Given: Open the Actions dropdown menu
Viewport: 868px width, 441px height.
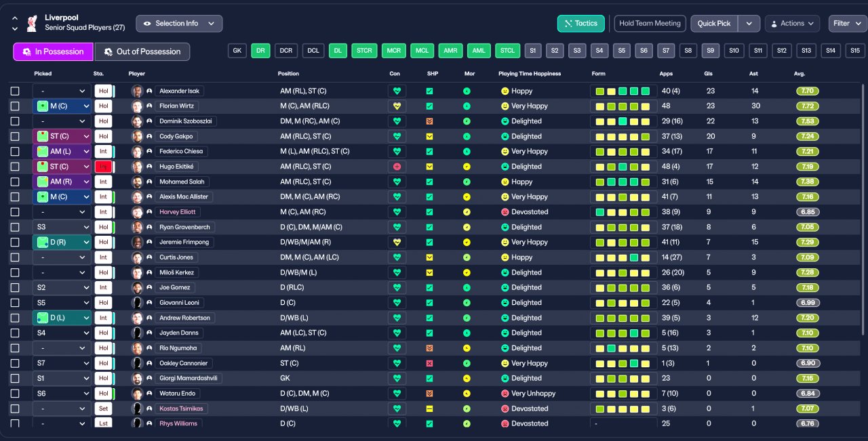Looking at the screenshot, I should pyautogui.click(x=792, y=24).
